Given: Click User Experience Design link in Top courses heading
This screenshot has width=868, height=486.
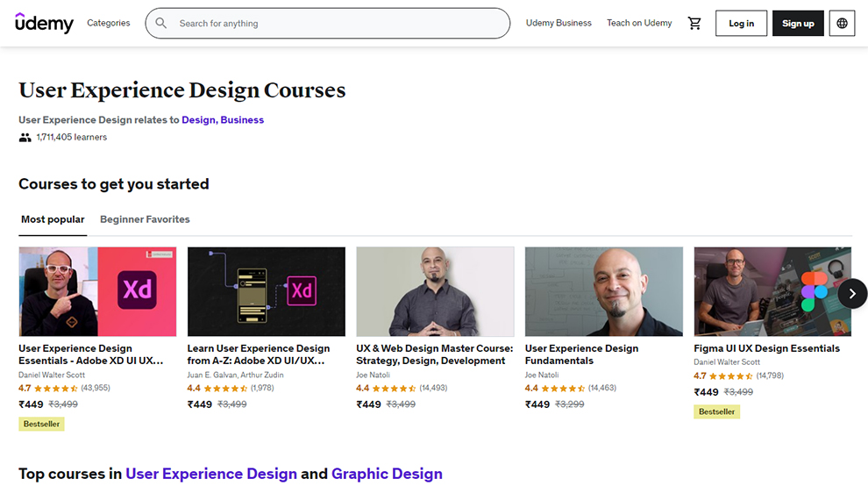Looking at the screenshot, I should (211, 474).
